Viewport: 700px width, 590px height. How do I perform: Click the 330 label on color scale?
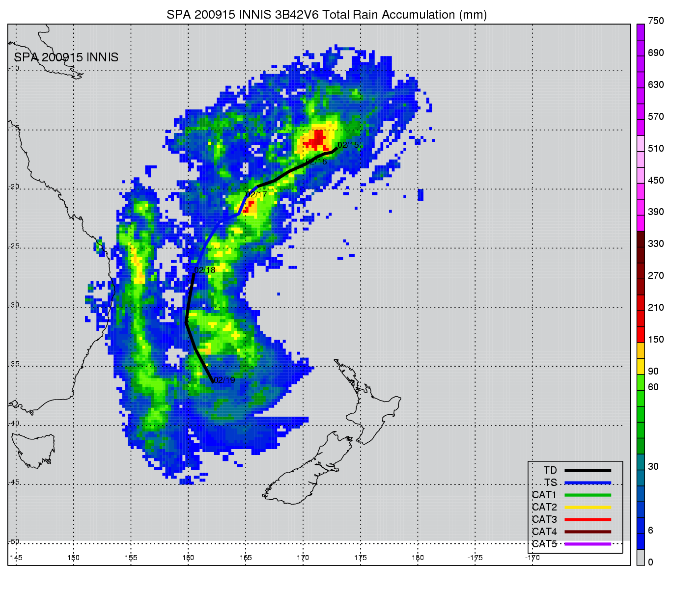point(656,244)
